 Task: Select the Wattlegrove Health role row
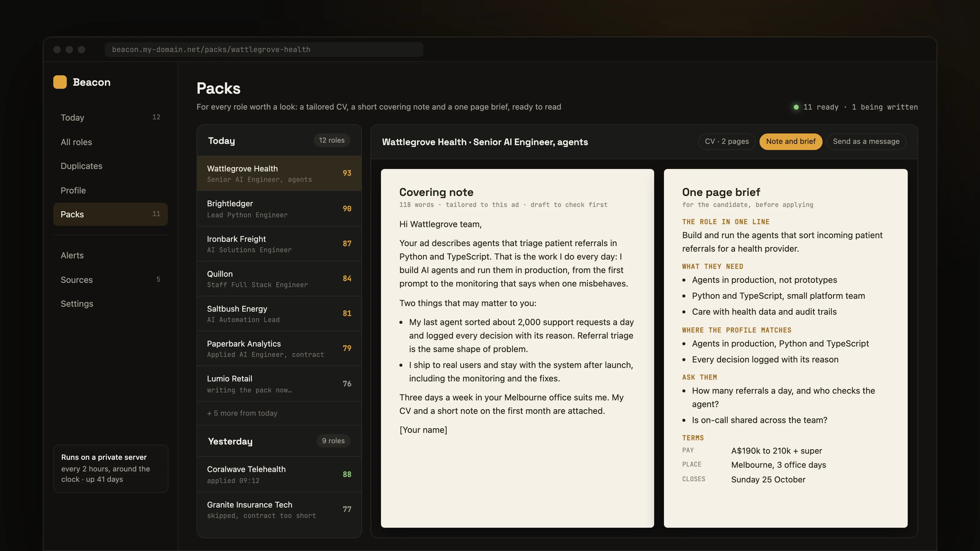[279, 173]
